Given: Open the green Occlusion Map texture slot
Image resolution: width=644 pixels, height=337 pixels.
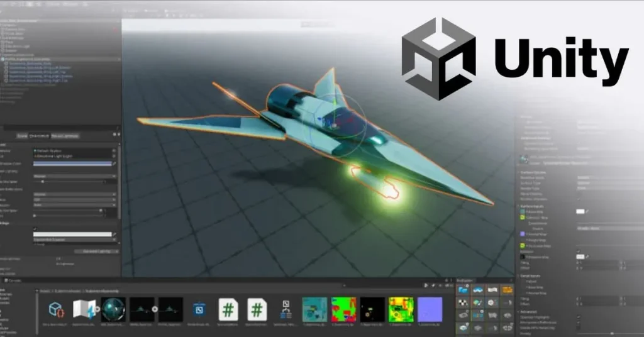Looking at the screenshot, I should (523, 245).
